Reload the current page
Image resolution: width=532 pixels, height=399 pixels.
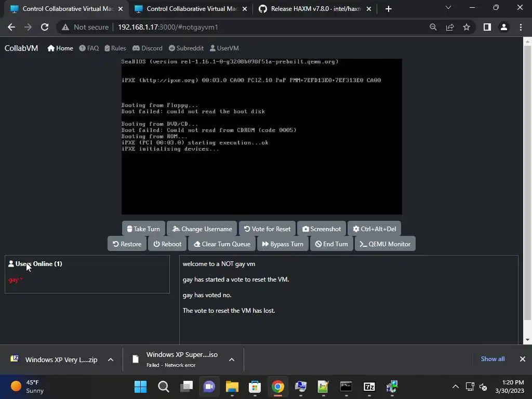click(45, 27)
